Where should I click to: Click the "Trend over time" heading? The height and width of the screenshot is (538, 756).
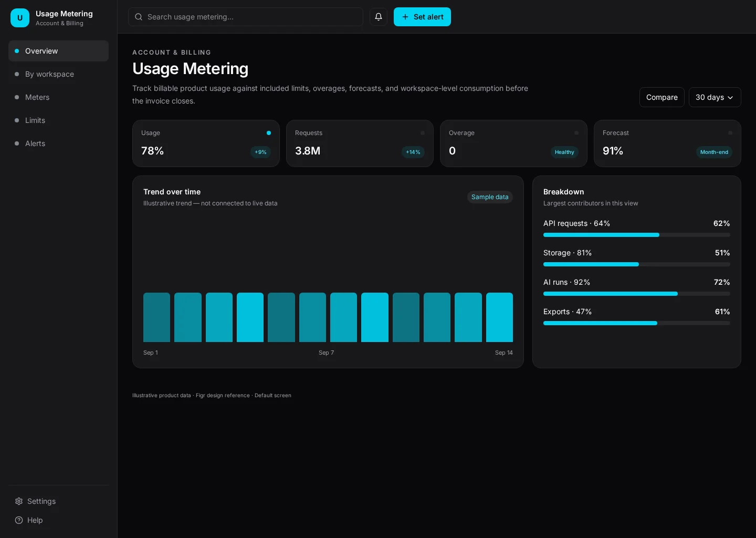(x=172, y=192)
